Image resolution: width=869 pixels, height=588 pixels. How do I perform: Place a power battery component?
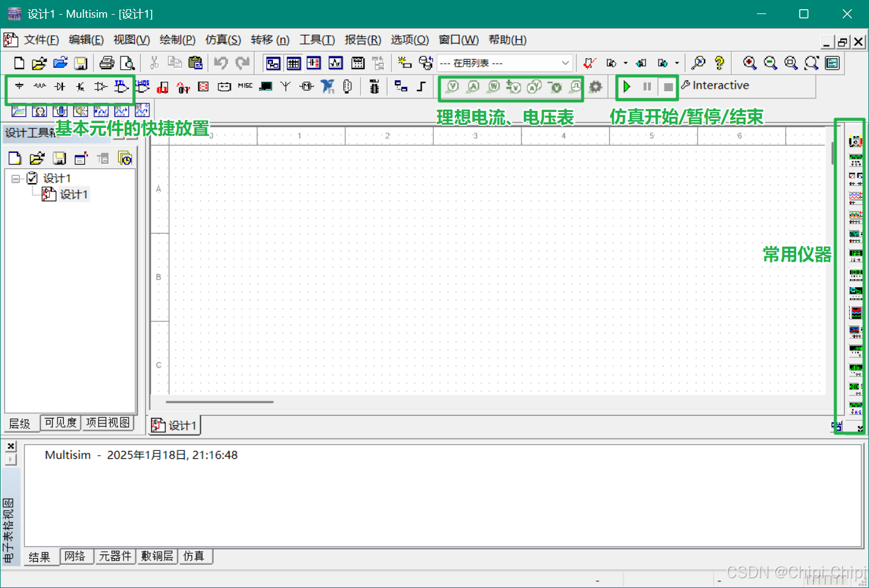pos(224,86)
